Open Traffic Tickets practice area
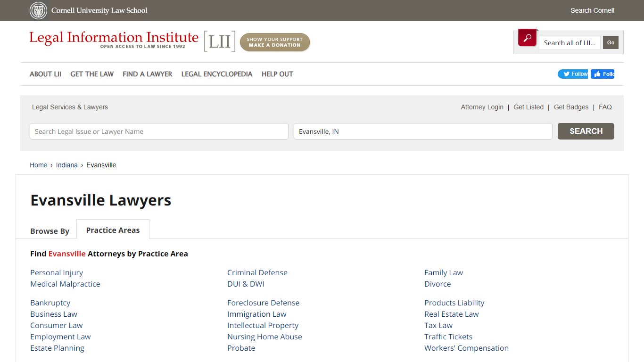Viewport: 644px width, 362px height. click(x=448, y=337)
